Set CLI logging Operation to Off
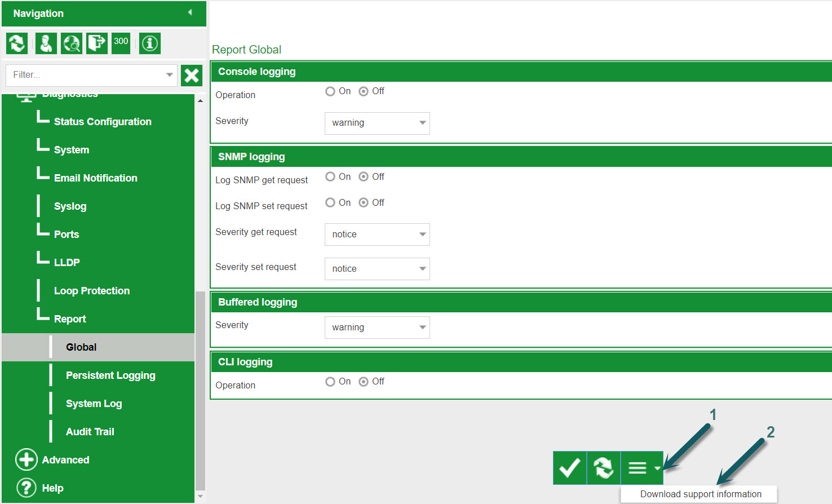The width and height of the screenshot is (832, 504). coord(364,382)
